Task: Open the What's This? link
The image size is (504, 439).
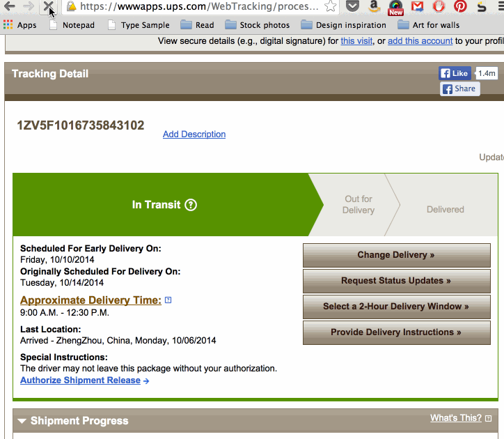Action: click(x=456, y=418)
